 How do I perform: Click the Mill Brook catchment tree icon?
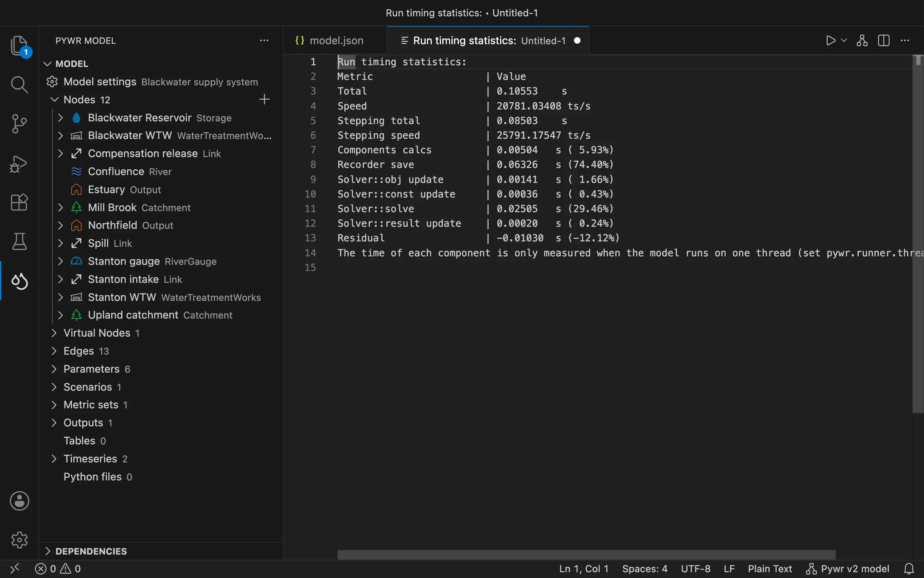click(76, 207)
